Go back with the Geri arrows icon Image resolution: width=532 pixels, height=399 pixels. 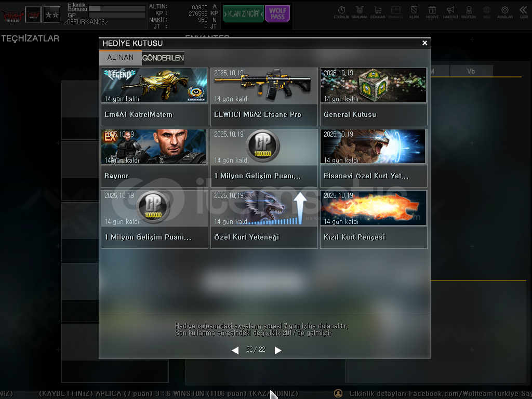pos(524,12)
